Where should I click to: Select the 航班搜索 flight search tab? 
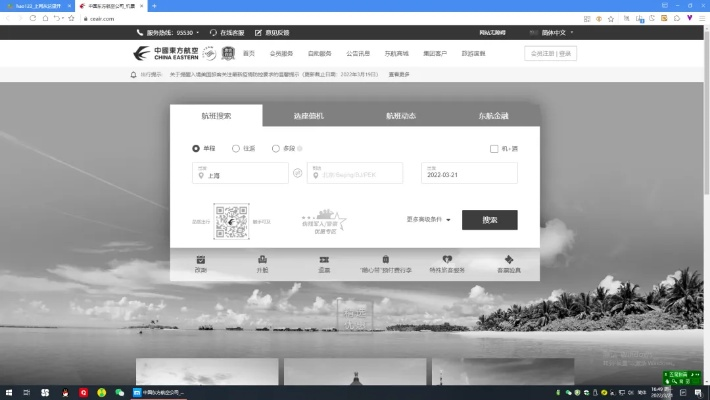(216, 116)
